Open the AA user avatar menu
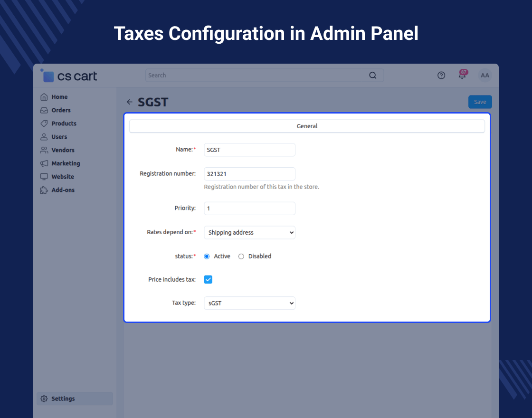 pyautogui.click(x=485, y=76)
